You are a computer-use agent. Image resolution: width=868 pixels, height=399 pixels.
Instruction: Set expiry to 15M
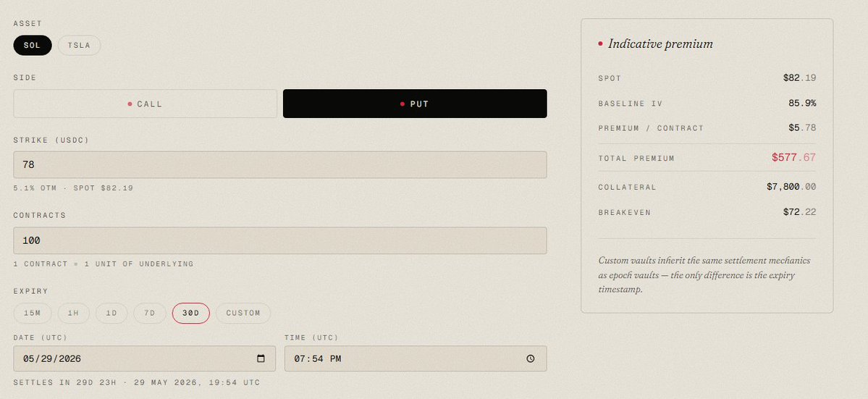33,314
